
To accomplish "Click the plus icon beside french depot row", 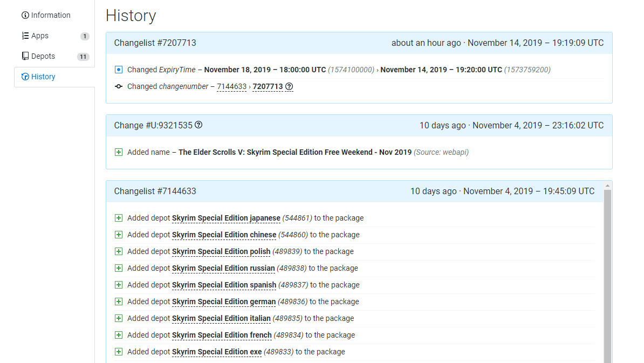I will tap(119, 335).
